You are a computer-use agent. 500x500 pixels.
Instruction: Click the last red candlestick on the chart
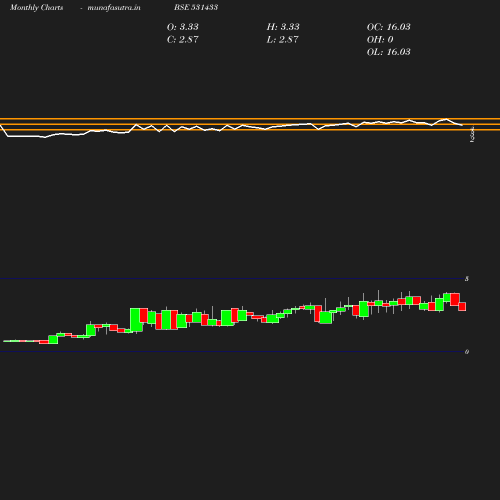coord(462,307)
